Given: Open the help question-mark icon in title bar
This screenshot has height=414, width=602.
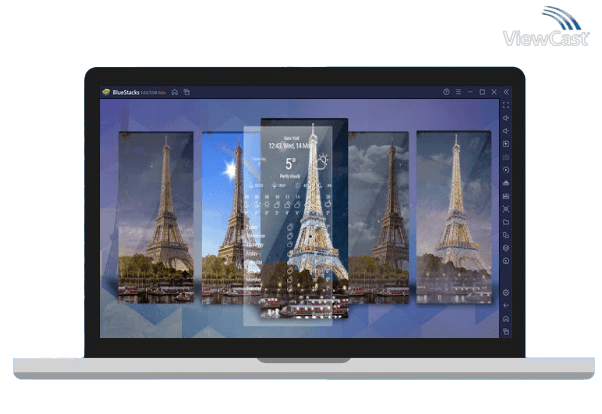Looking at the screenshot, I should click(446, 92).
